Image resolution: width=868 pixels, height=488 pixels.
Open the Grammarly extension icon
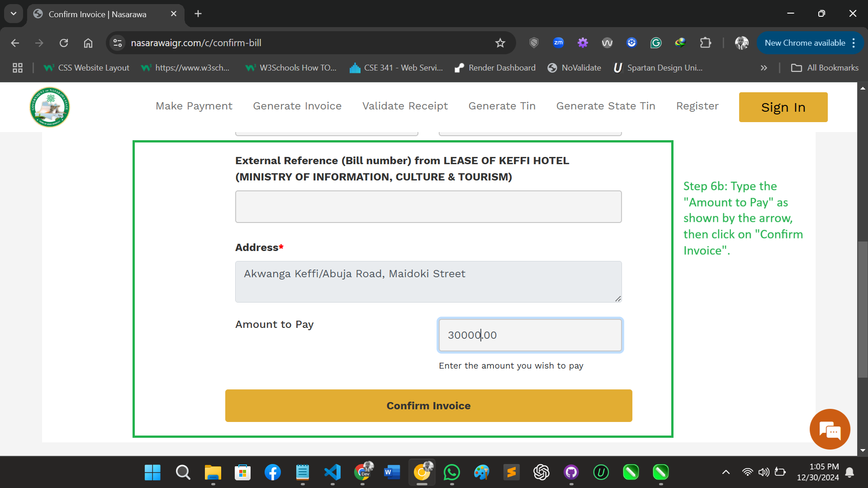(x=656, y=43)
